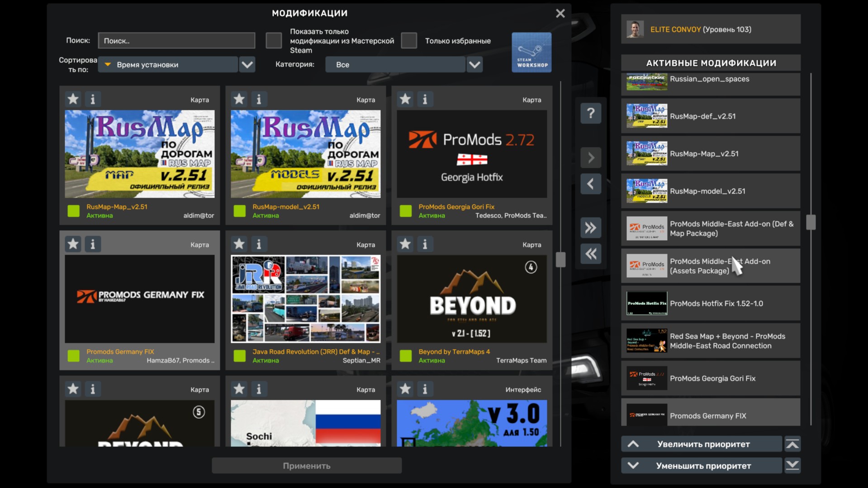The width and height of the screenshot is (868, 488).
Task: Select ProMods Middle-East Add-on Assets Package
Action: (711, 266)
